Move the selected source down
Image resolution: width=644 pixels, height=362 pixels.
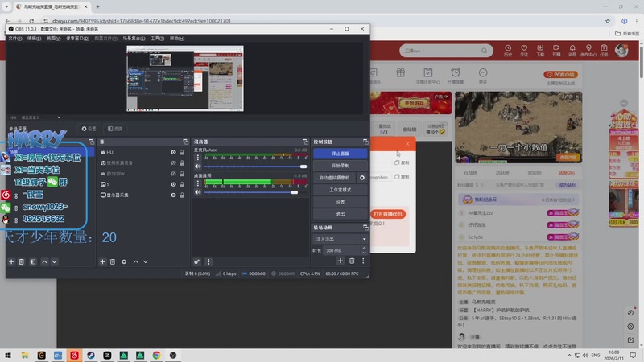click(146, 262)
